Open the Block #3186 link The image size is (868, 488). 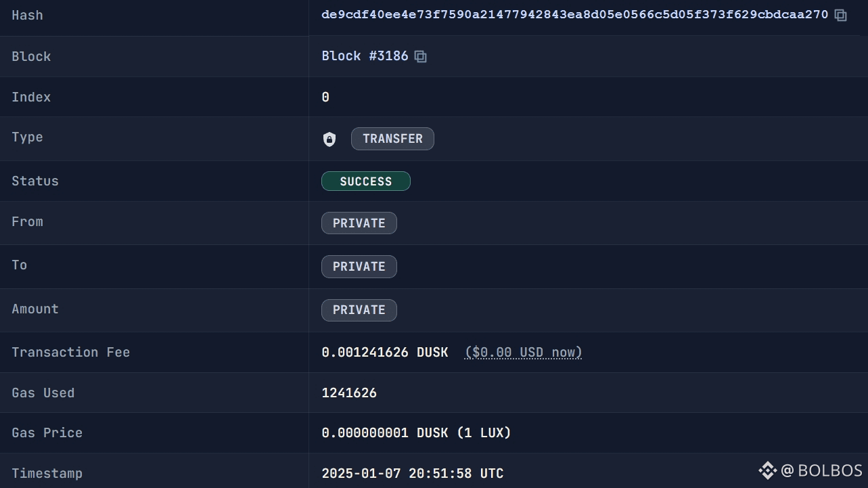click(x=365, y=56)
